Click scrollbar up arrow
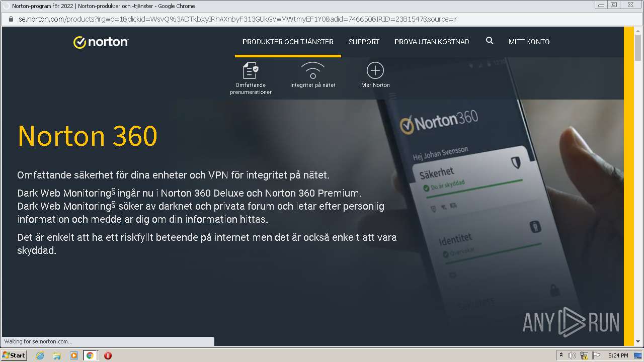The image size is (644, 362). pyautogui.click(x=638, y=31)
